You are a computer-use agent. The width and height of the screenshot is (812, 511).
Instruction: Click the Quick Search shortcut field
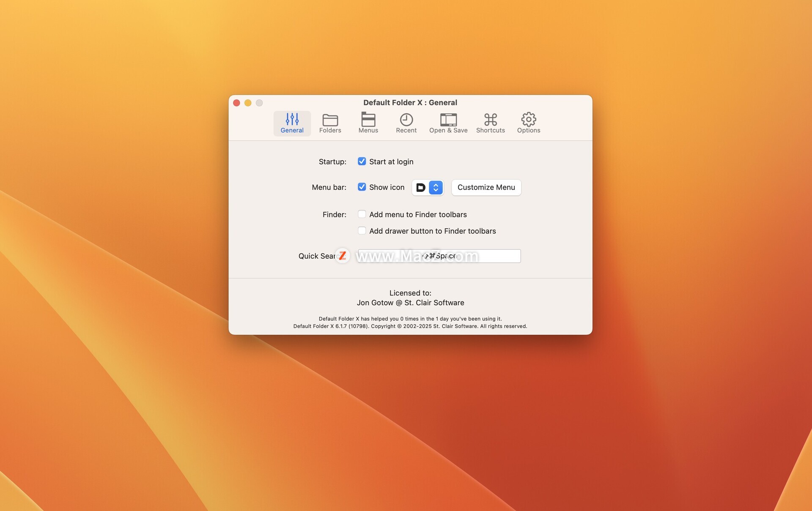[x=439, y=256]
